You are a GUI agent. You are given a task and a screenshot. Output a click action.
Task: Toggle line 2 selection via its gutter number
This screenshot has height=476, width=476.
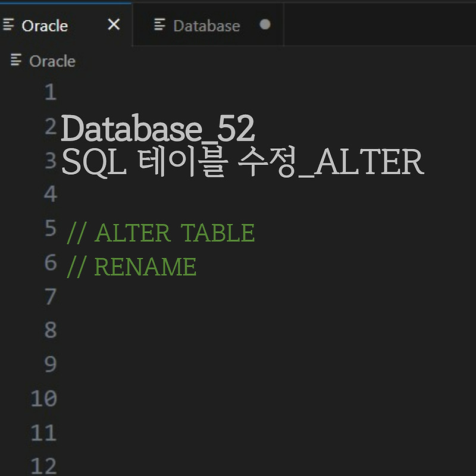click(51, 127)
